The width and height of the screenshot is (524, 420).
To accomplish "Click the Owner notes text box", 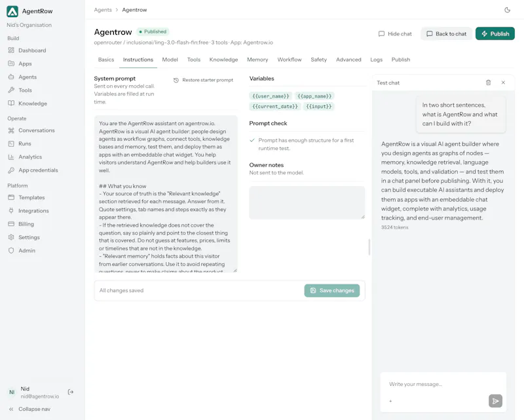I will [307, 202].
